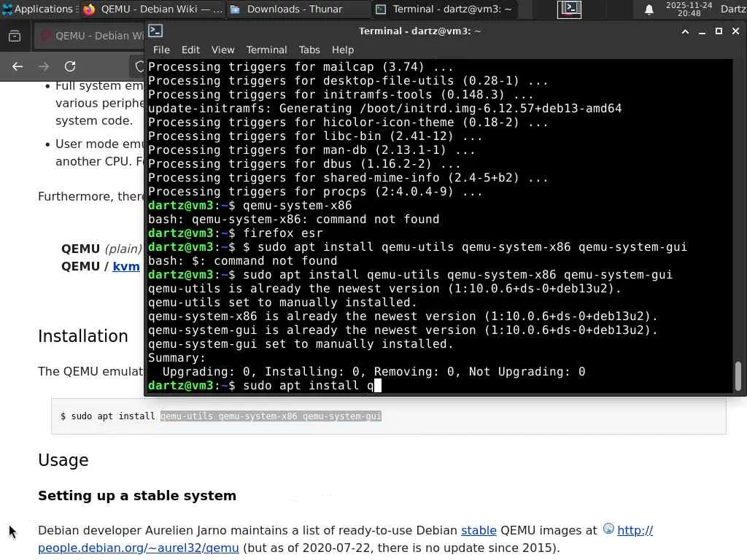Follow the stable link in the wiki page
This screenshot has height=560, width=747.
[x=479, y=531]
